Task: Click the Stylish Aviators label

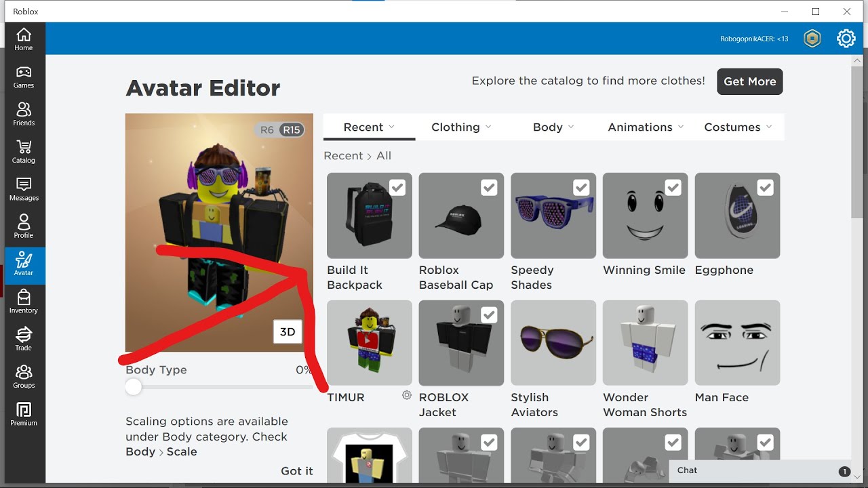Action: (534, 405)
